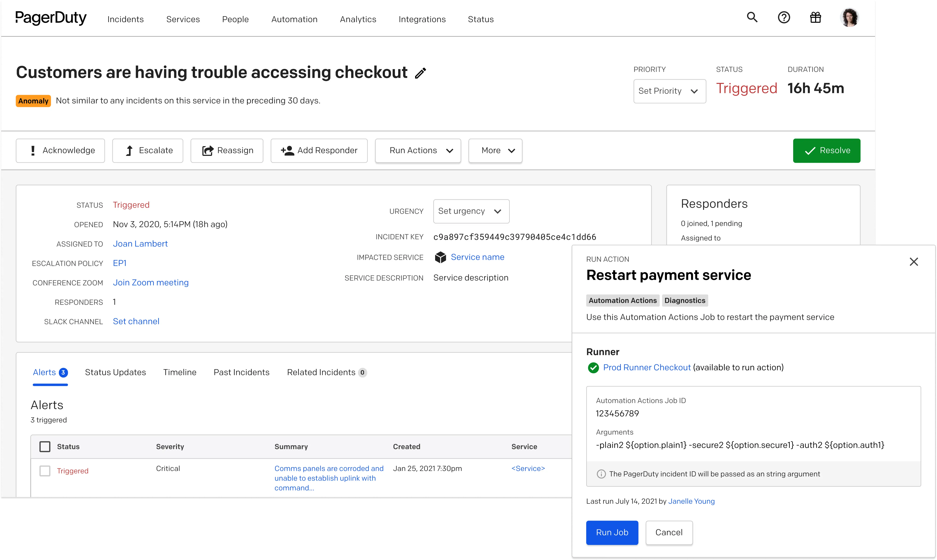Click the Arguments value text
This screenshot has height=560, width=937.
(x=740, y=445)
